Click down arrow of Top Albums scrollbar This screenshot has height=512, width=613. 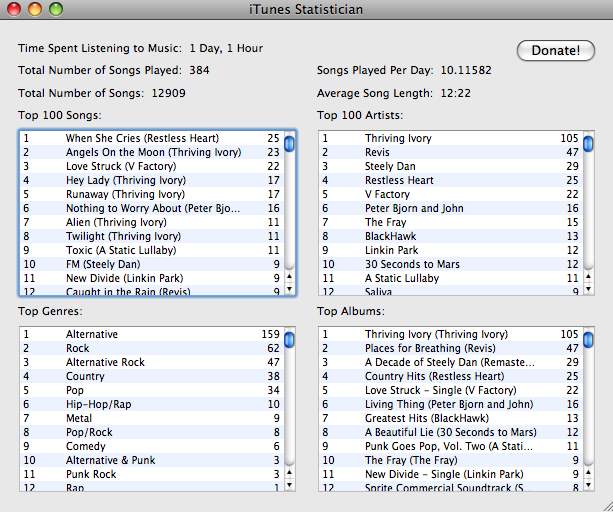click(x=588, y=485)
